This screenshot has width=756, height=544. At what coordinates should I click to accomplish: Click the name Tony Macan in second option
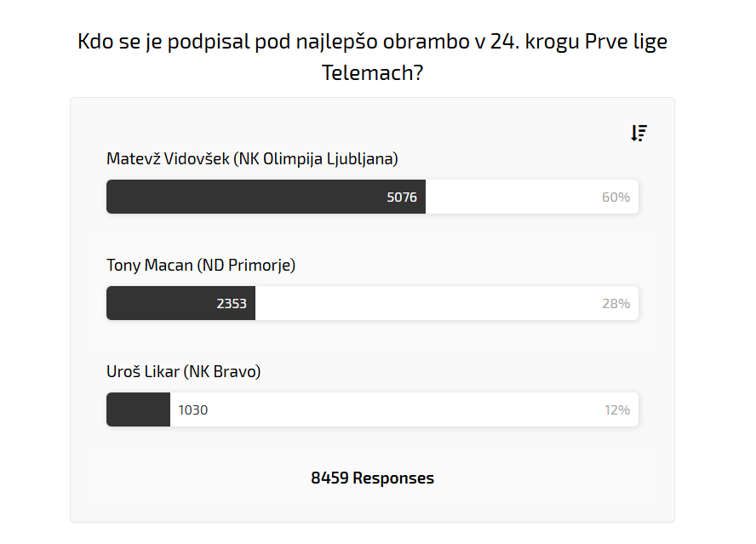[x=150, y=265]
